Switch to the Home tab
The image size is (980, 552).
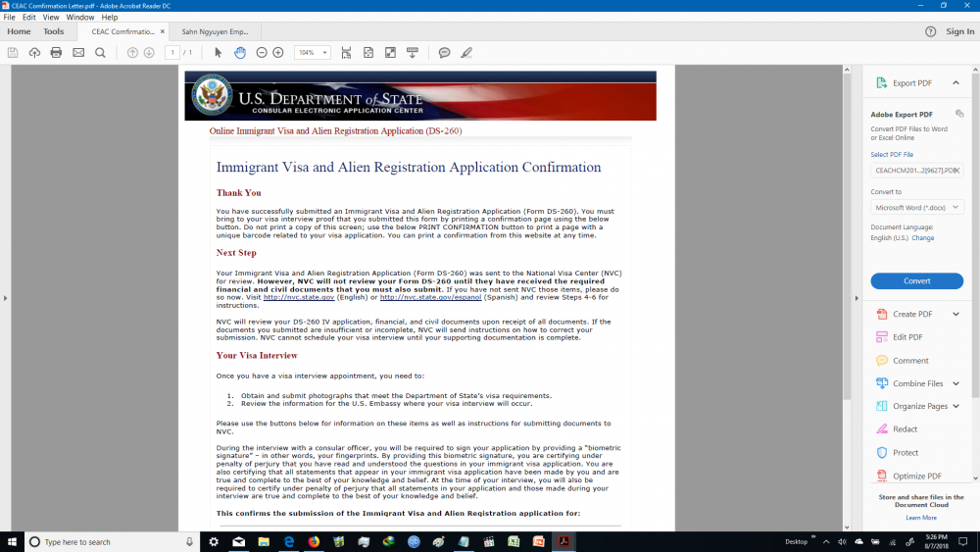[19, 31]
